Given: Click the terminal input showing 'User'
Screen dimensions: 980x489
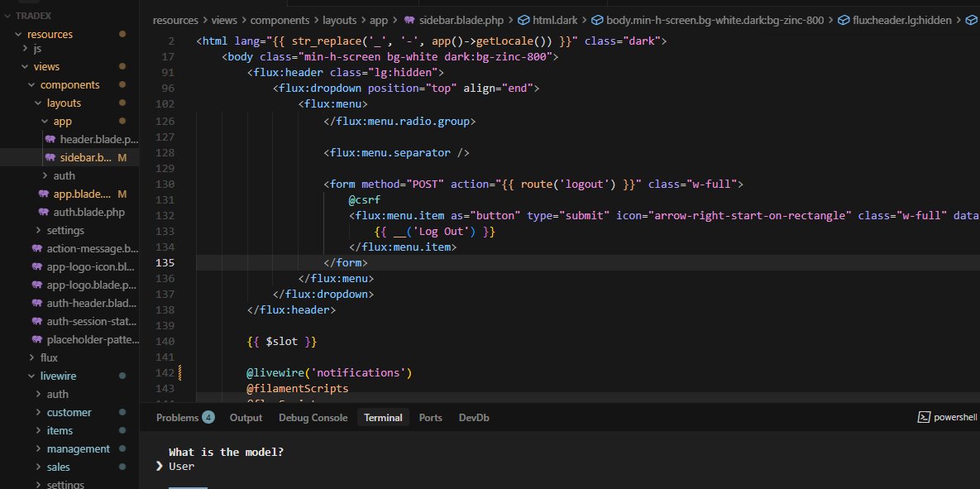Looking at the screenshot, I should (181, 466).
